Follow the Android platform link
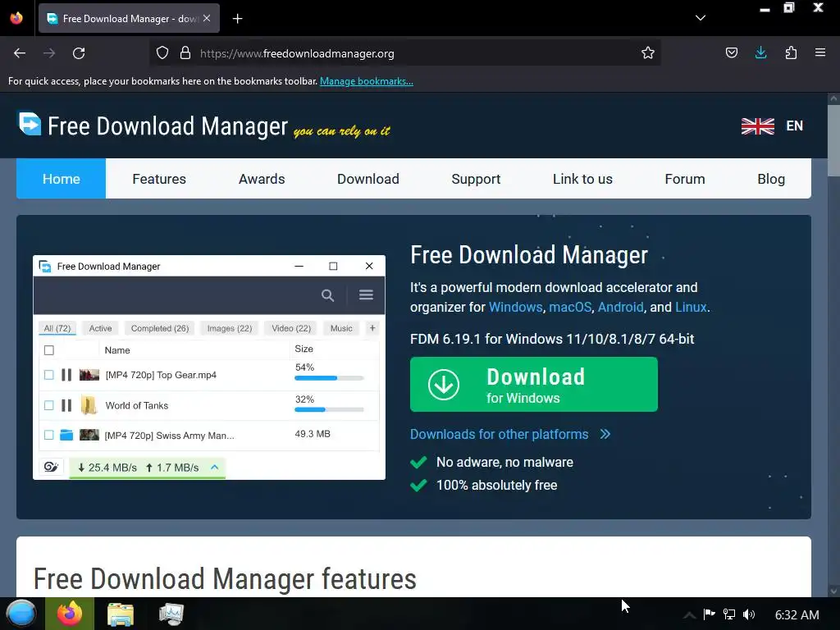Image resolution: width=840 pixels, height=630 pixels. 620,307
